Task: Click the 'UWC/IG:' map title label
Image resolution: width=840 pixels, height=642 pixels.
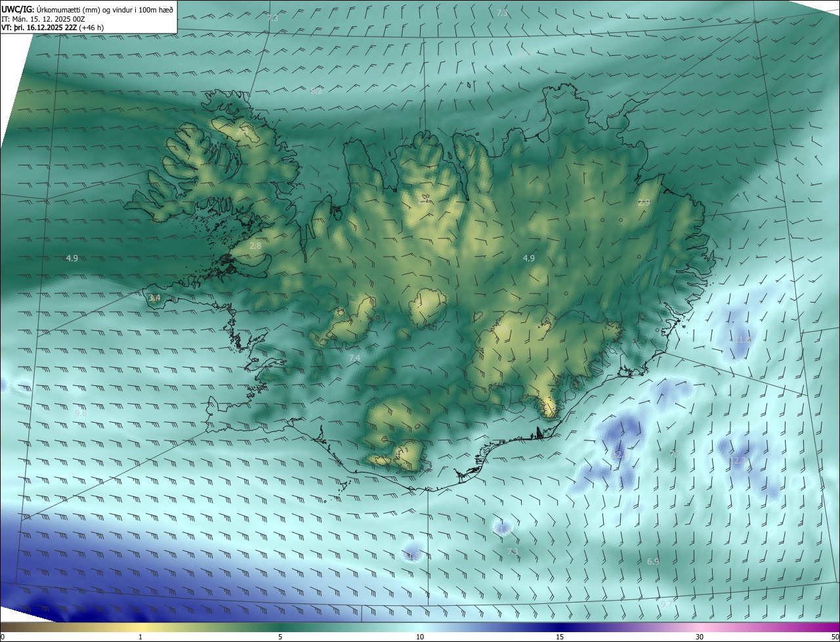Action: [x=18, y=9]
